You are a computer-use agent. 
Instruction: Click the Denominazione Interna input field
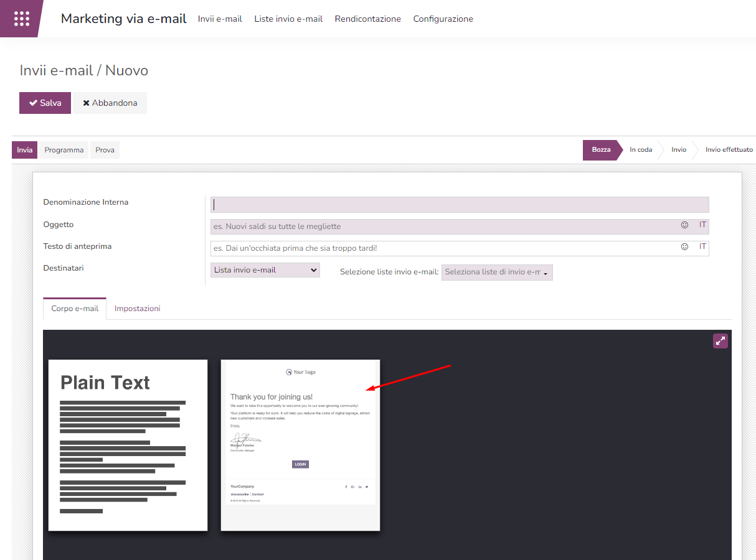coord(460,205)
